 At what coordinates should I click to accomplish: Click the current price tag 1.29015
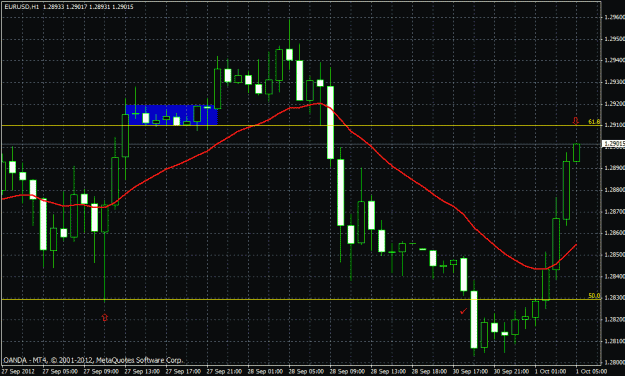[614, 144]
